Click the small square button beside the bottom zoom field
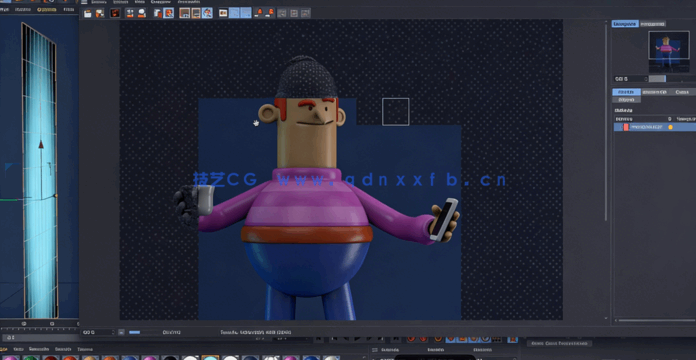This screenshot has width=696, height=360. pyautogui.click(x=121, y=332)
